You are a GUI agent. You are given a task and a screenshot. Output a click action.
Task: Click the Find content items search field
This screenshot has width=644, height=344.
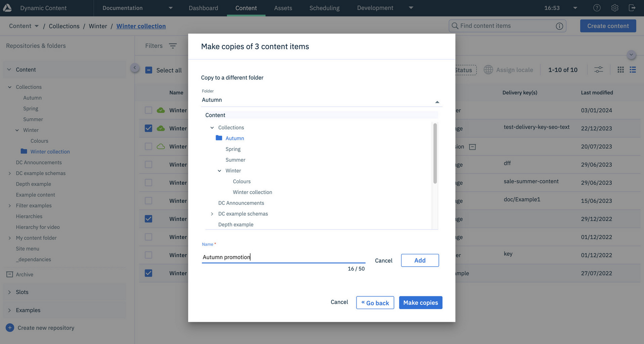click(x=507, y=26)
